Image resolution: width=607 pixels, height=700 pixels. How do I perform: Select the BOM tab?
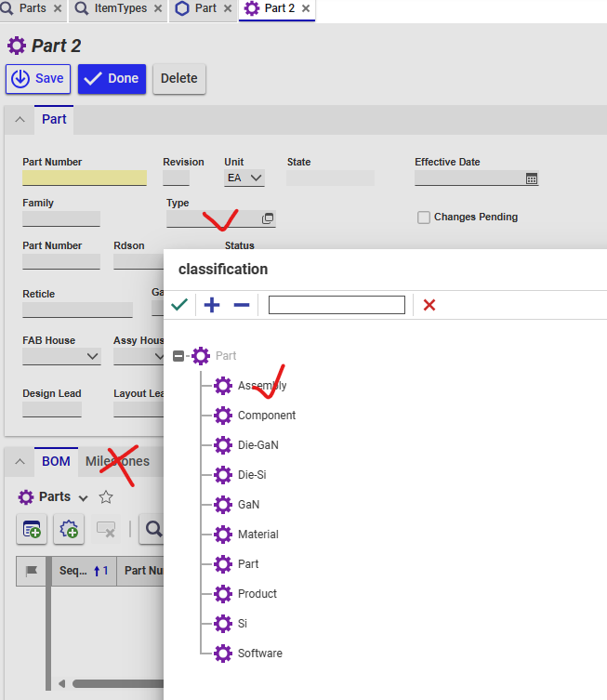pos(56,461)
